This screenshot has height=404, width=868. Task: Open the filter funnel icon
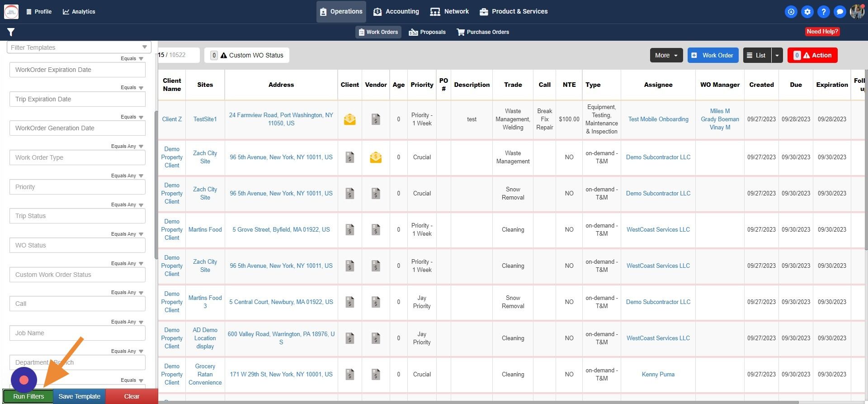point(11,32)
